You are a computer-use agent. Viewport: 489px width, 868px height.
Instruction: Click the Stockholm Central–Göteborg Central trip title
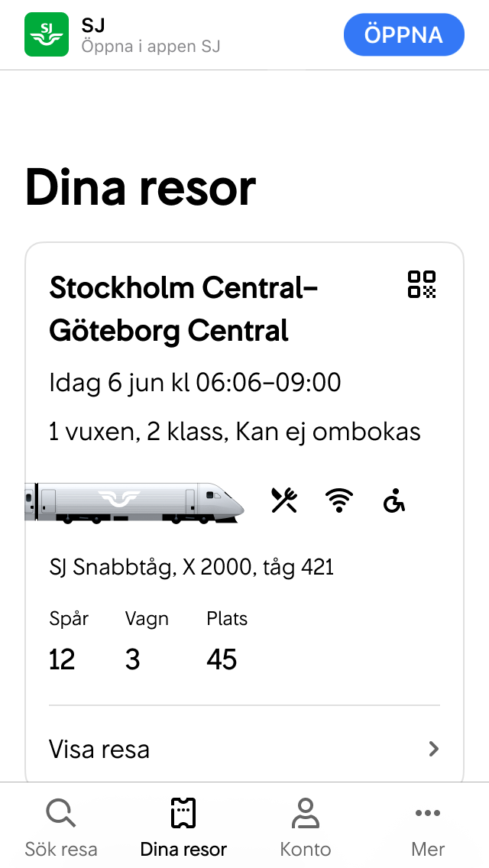pos(183,309)
